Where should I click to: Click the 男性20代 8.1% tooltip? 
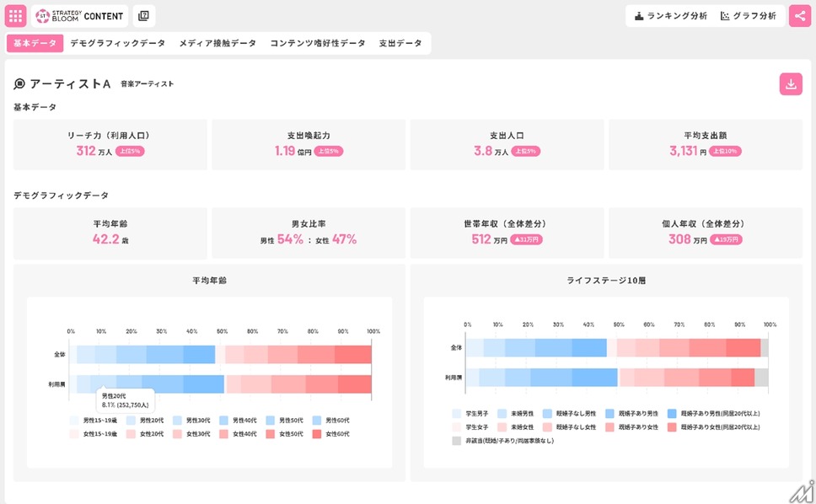point(126,400)
